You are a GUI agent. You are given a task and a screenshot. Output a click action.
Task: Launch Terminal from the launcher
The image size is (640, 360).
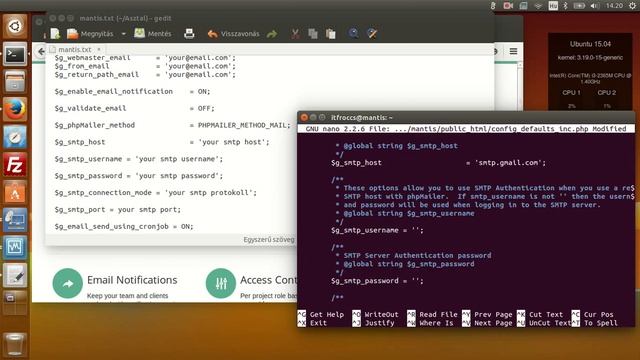click(15, 54)
